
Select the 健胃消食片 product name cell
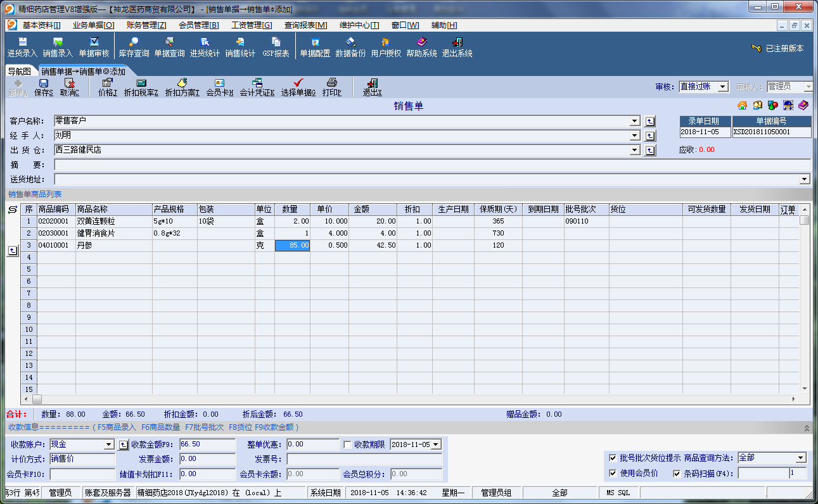click(x=114, y=234)
